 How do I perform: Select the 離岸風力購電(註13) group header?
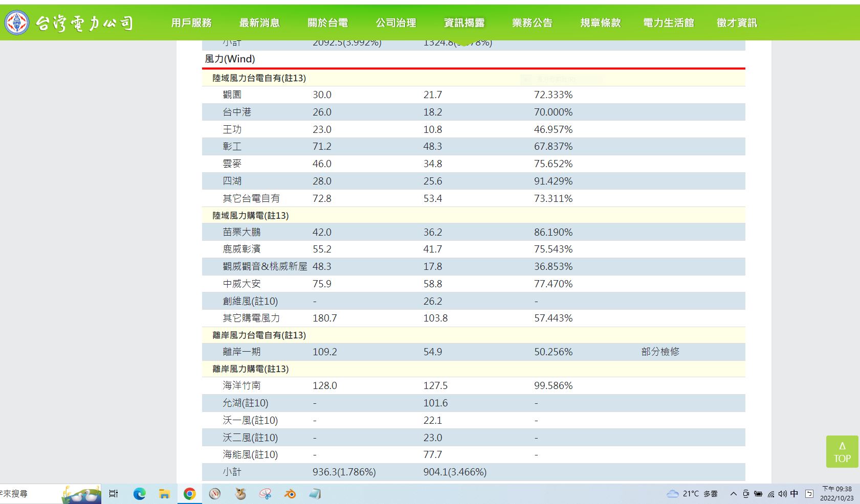[251, 369]
